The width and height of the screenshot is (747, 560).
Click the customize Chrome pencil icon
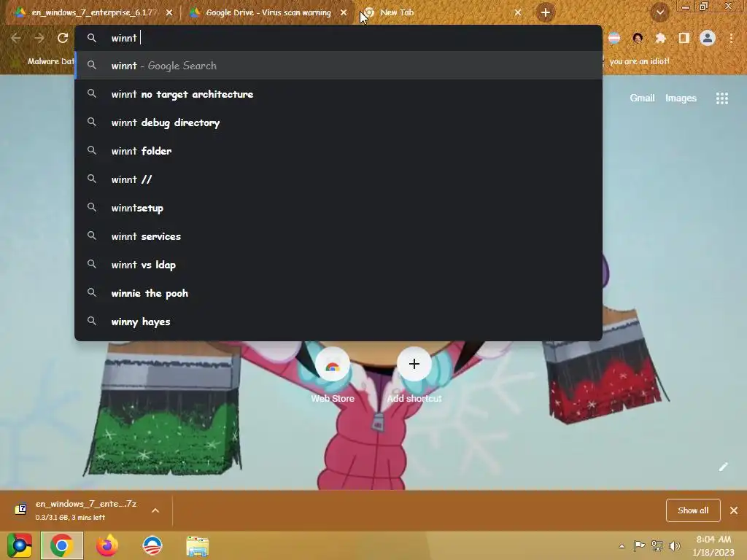[723, 467]
